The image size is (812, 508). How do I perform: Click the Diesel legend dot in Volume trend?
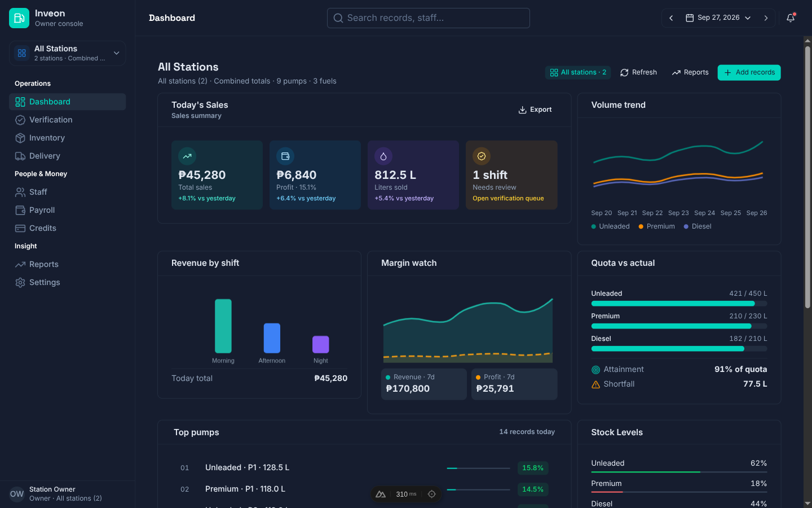coord(686,226)
